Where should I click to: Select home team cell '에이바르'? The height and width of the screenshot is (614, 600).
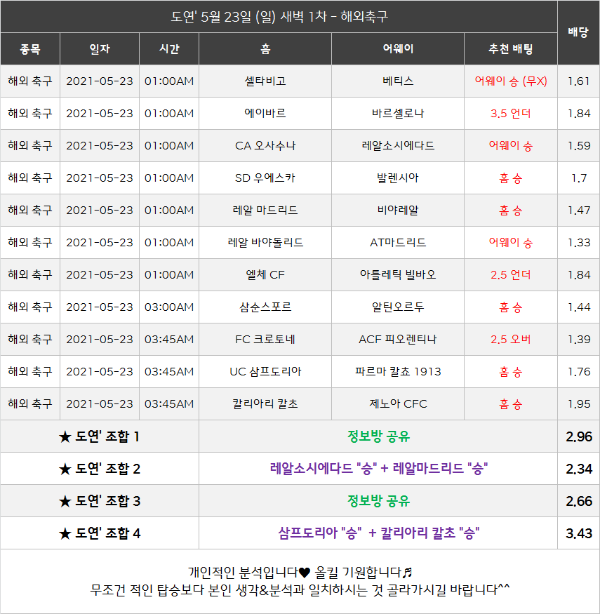pyautogui.click(x=265, y=113)
